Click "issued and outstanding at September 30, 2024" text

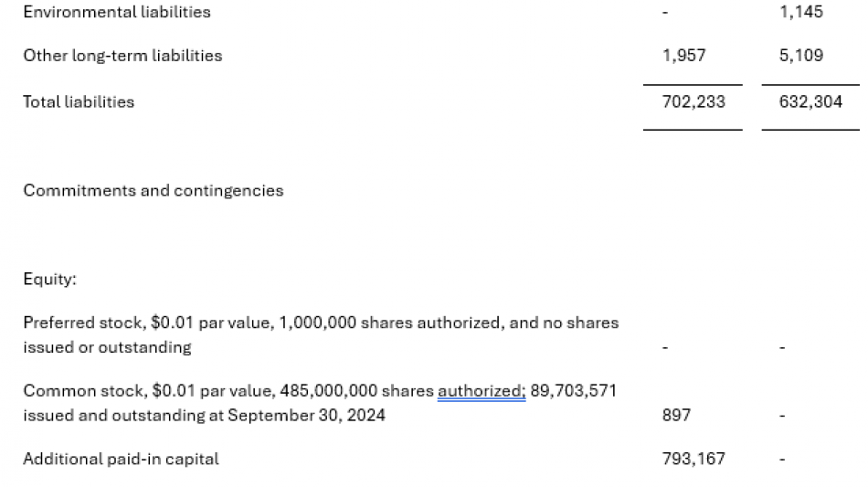pos(204,415)
